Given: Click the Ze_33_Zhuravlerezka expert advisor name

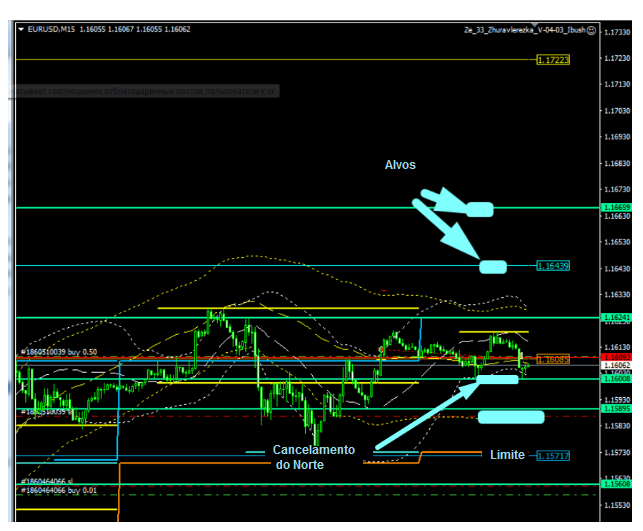Looking at the screenshot, I should point(524,31).
